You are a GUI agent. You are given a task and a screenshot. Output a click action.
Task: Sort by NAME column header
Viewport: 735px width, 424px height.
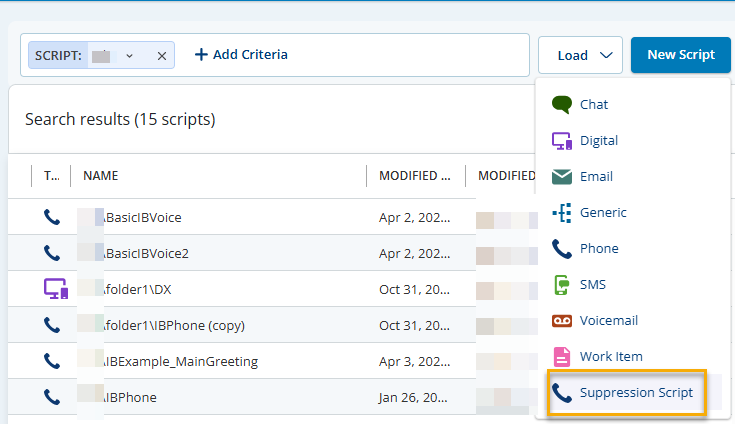(101, 176)
